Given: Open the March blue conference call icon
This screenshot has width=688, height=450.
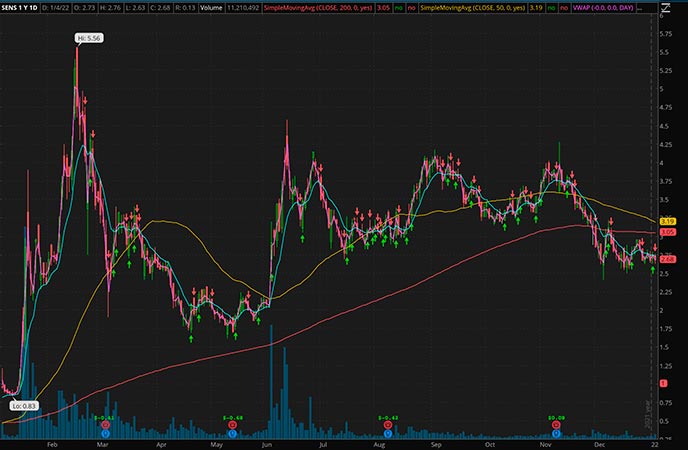Looking at the screenshot, I should pyautogui.click(x=105, y=434).
